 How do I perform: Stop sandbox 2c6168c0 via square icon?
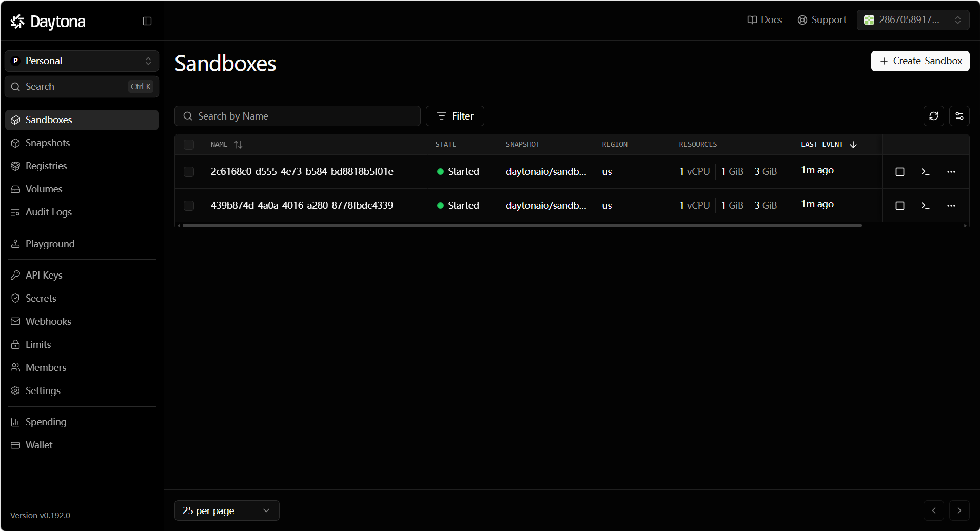click(x=900, y=172)
